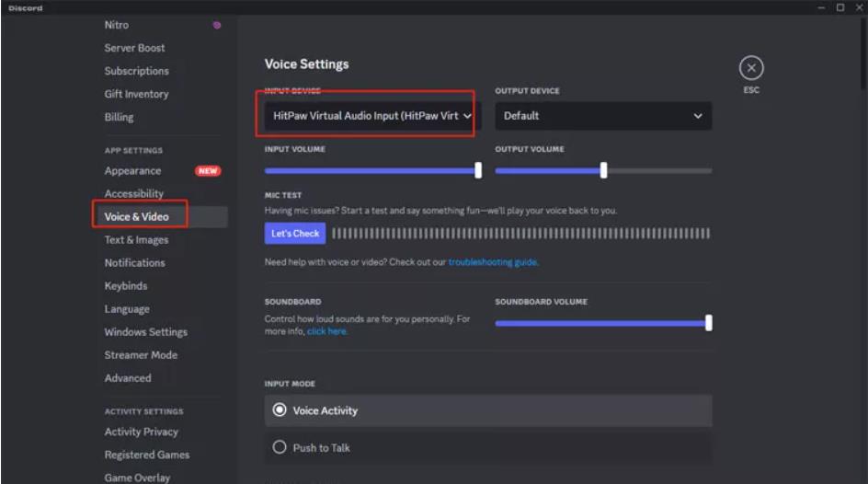Open the Notifications settings page

point(135,263)
